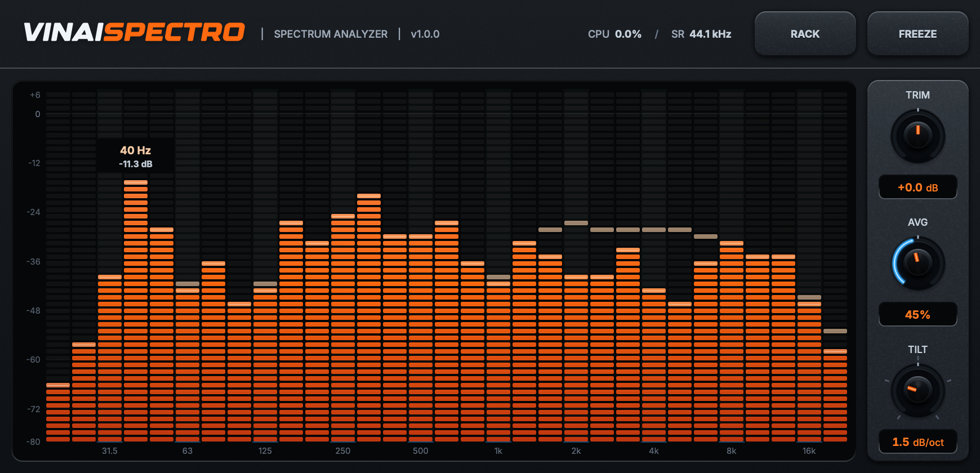The width and height of the screenshot is (980, 473).
Task: Select the 40 Hz band bar under the tooltip
Action: [136, 311]
